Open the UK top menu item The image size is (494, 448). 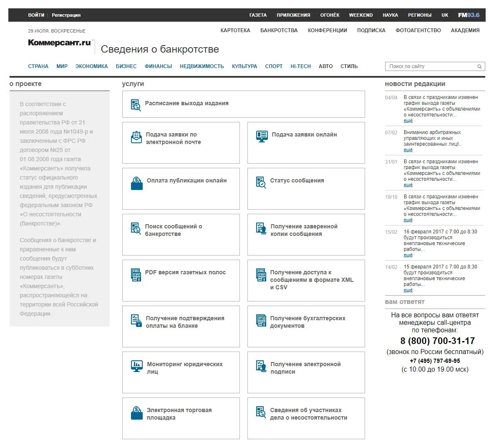click(x=445, y=15)
